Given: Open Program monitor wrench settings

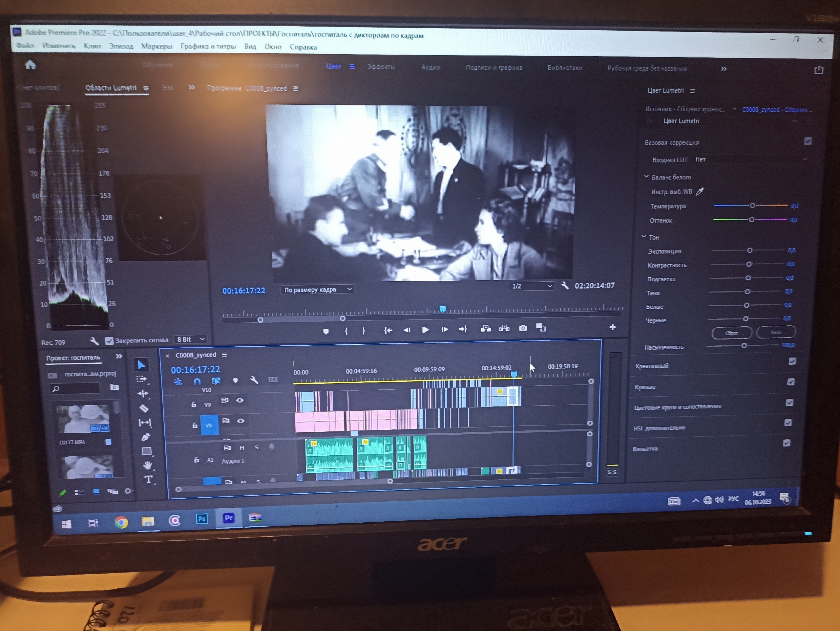Looking at the screenshot, I should click(x=565, y=285).
